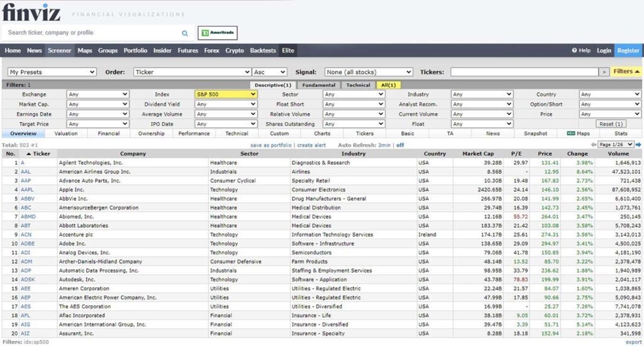Collapse the Filters panel button
Screen dimensions: 644x346
coord(626,72)
